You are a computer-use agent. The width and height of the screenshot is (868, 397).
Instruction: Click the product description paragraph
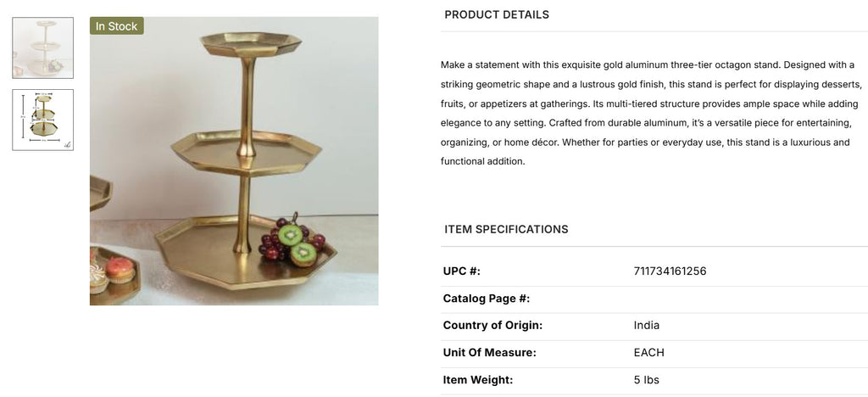[651, 113]
